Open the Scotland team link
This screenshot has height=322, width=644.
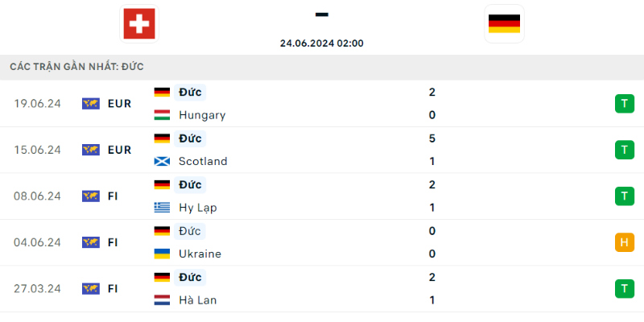point(203,162)
